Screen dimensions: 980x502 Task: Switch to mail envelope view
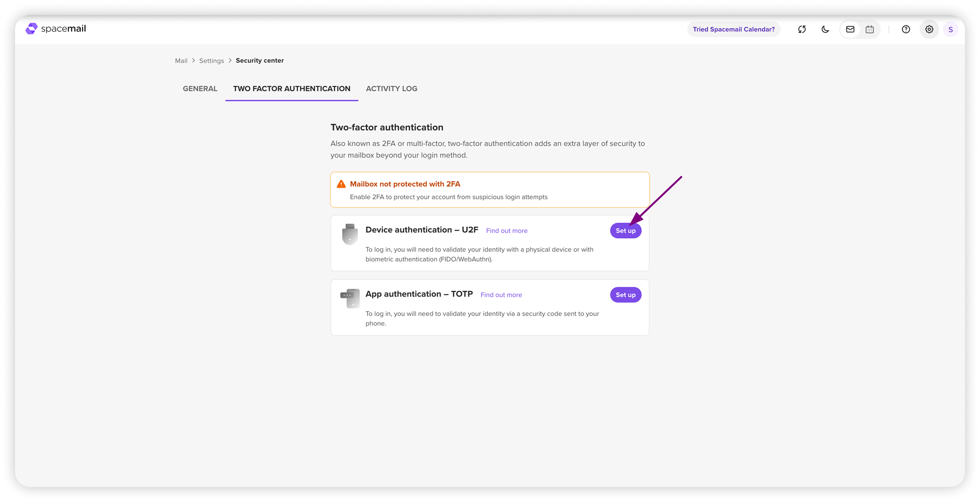(850, 29)
